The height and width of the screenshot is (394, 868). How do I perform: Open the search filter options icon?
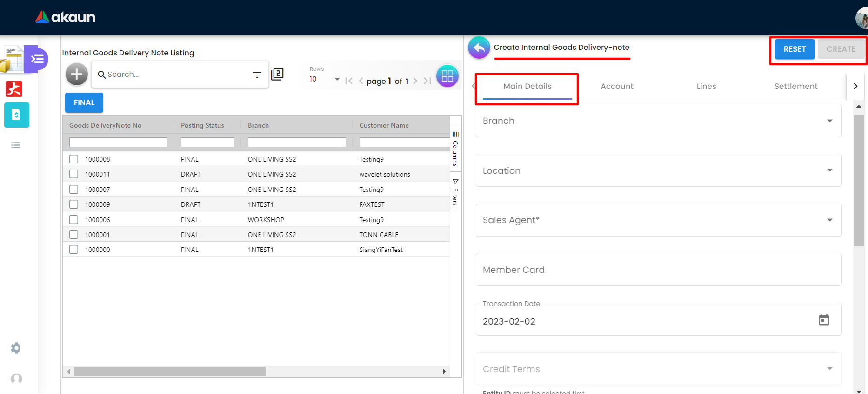pos(257,75)
